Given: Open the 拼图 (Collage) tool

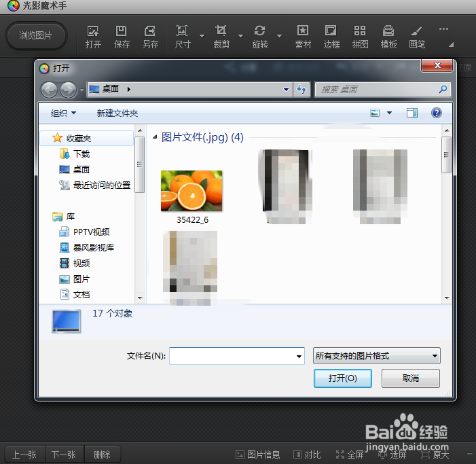Looking at the screenshot, I should (x=360, y=37).
